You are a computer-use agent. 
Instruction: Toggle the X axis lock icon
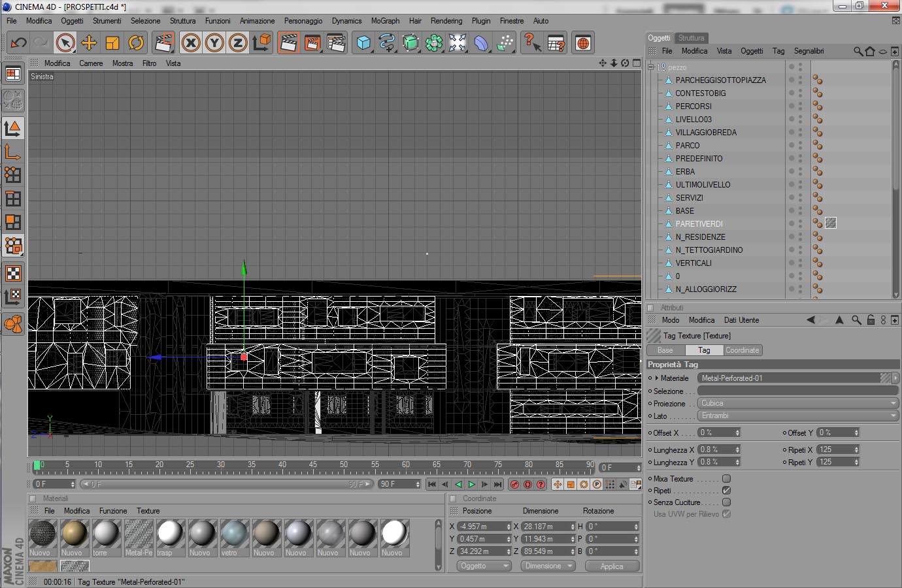(x=190, y=43)
